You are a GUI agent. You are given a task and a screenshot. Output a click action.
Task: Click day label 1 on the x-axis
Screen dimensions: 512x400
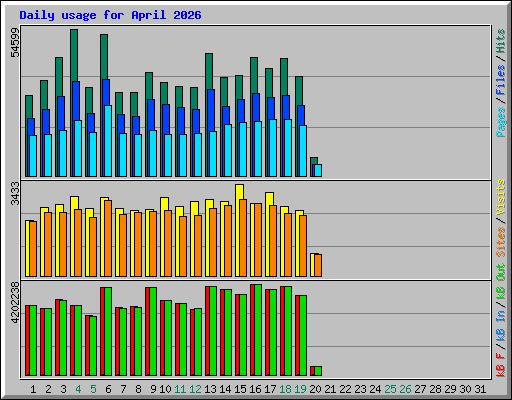coord(33,389)
